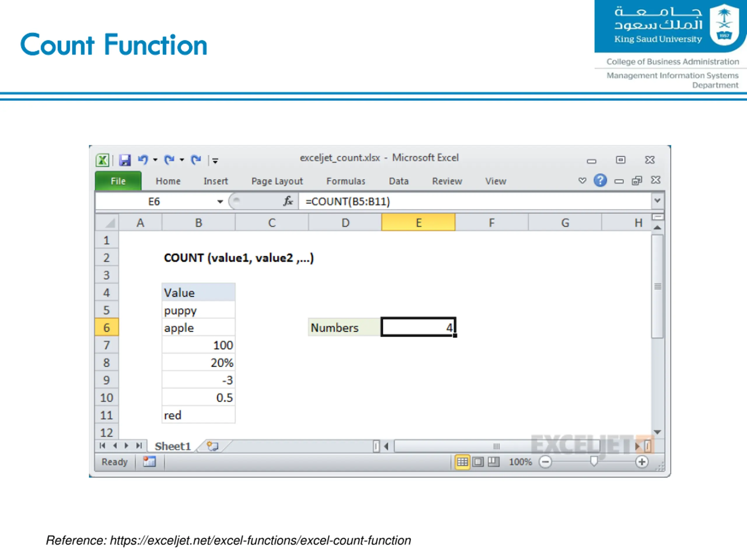
Task: Expand the formula bar with the arrow
Action: [x=657, y=201]
